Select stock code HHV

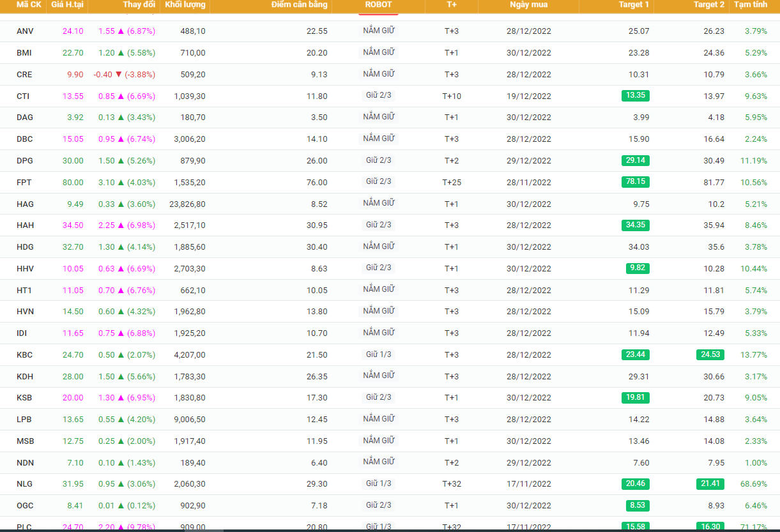coord(26,269)
